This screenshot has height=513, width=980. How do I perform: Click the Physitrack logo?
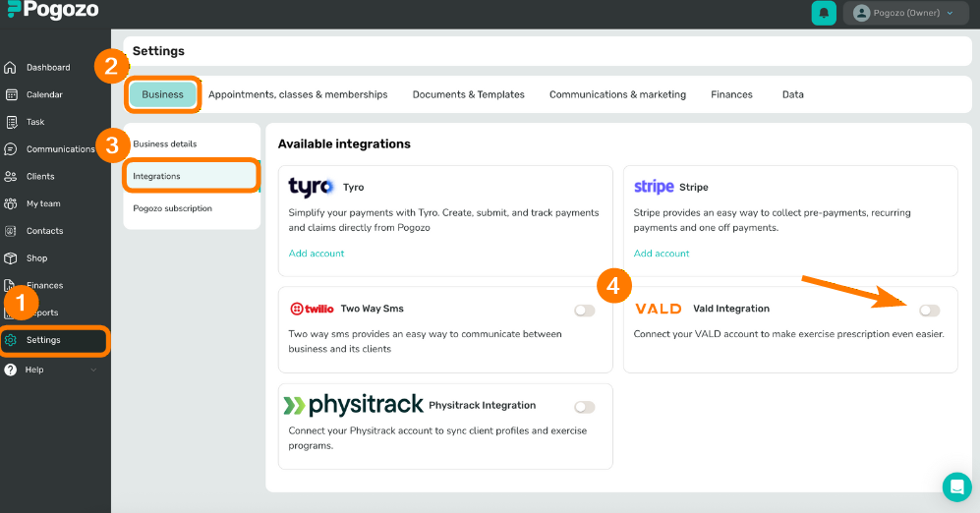click(x=354, y=405)
